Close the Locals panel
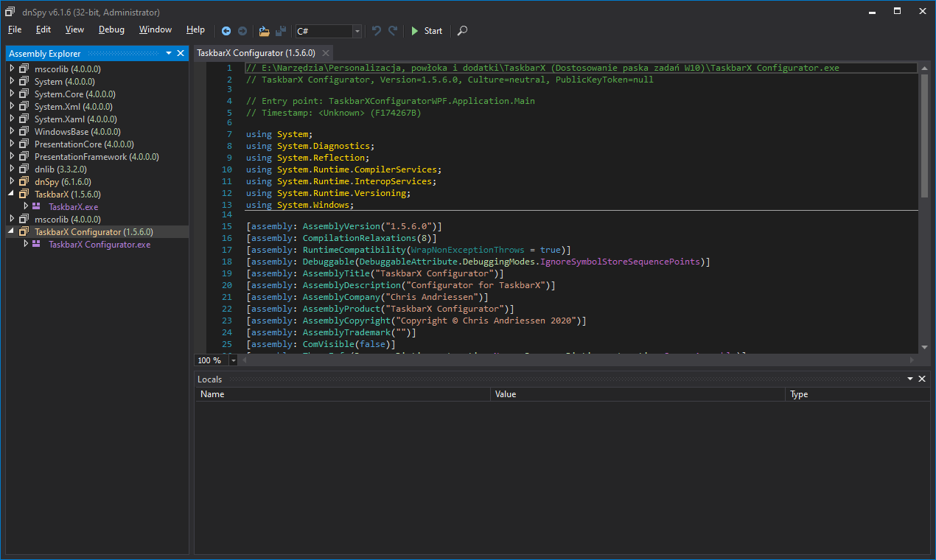The image size is (936, 560). (x=921, y=379)
